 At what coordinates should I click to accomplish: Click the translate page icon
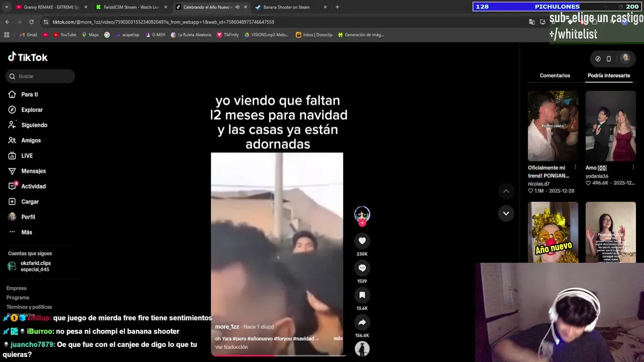point(532,22)
